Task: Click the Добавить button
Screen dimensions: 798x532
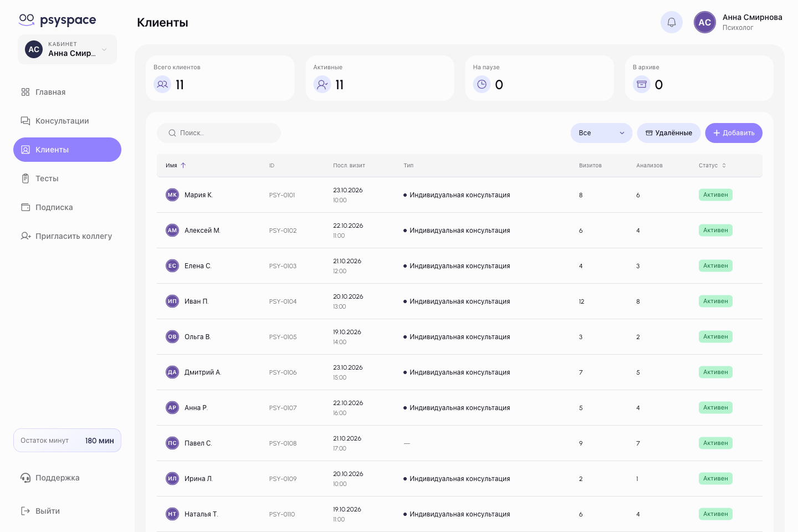Action: tap(734, 133)
